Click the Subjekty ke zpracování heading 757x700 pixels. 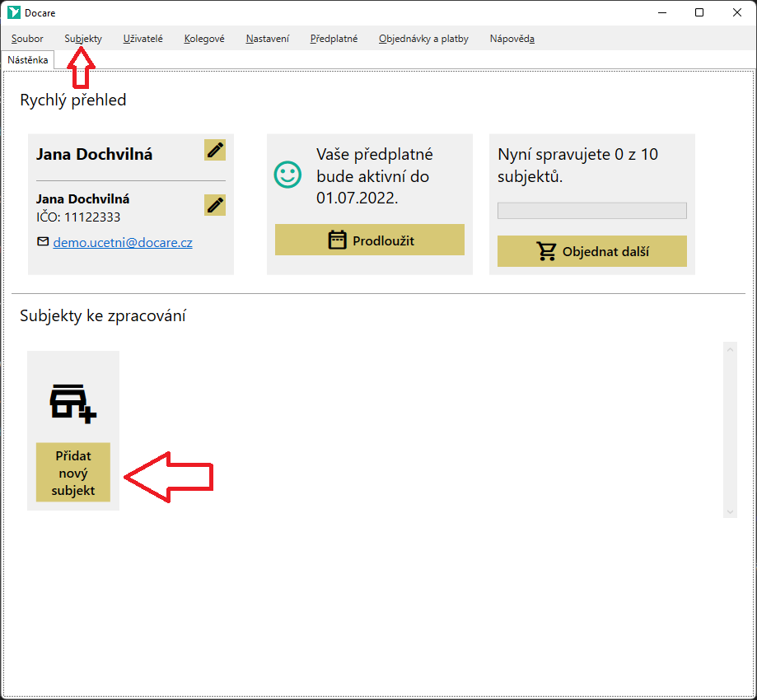[103, 315]
